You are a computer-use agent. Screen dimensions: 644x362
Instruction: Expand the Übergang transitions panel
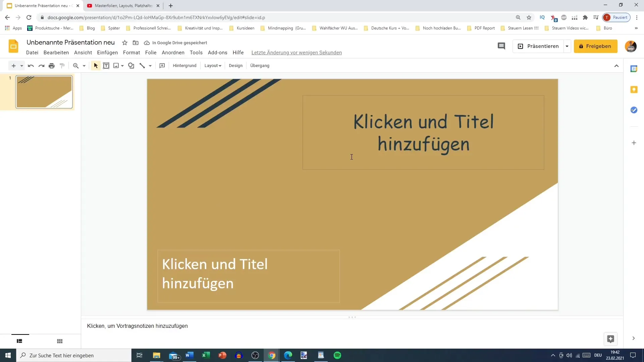[x=260, y=65]
